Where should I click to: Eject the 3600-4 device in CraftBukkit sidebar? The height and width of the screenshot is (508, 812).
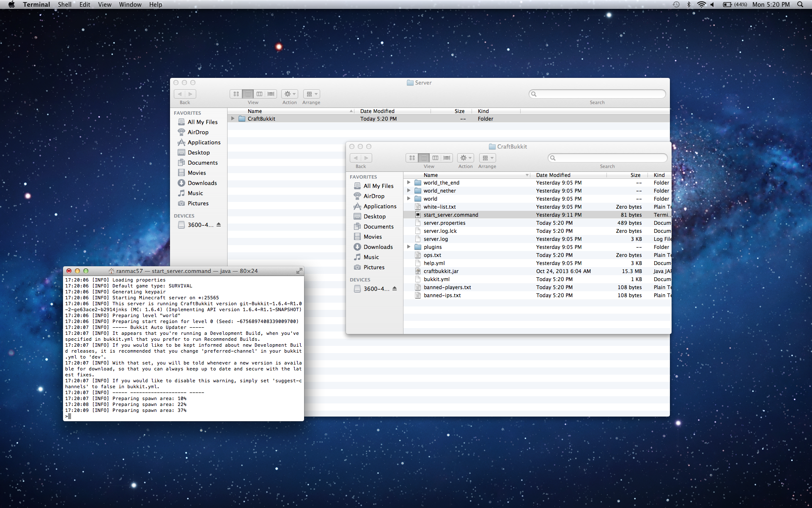click(395, 289)
